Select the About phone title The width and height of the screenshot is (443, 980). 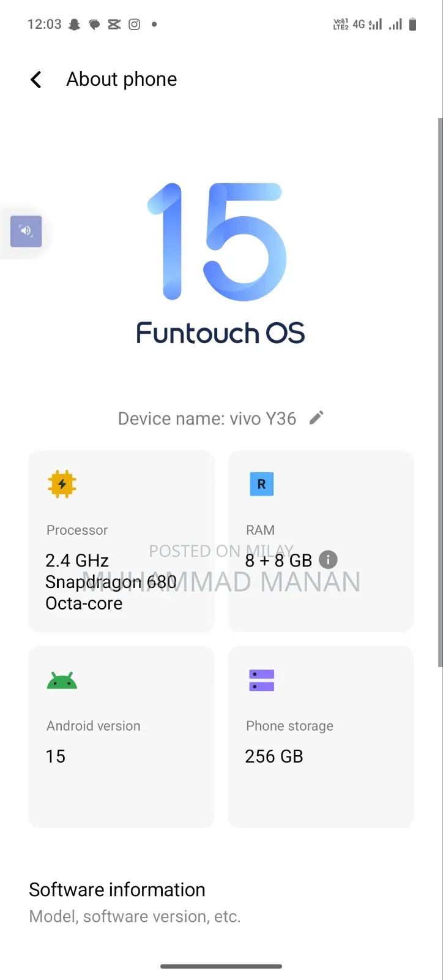121,79
